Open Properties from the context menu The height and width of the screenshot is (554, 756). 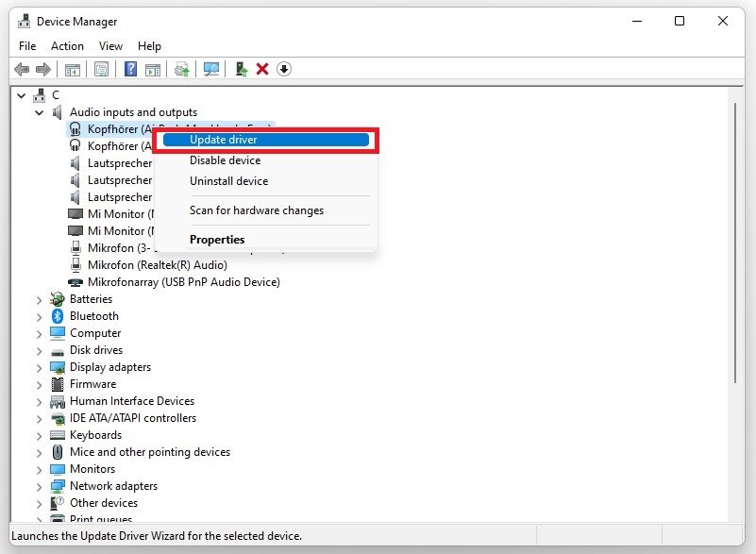click(x=217, y=240)
